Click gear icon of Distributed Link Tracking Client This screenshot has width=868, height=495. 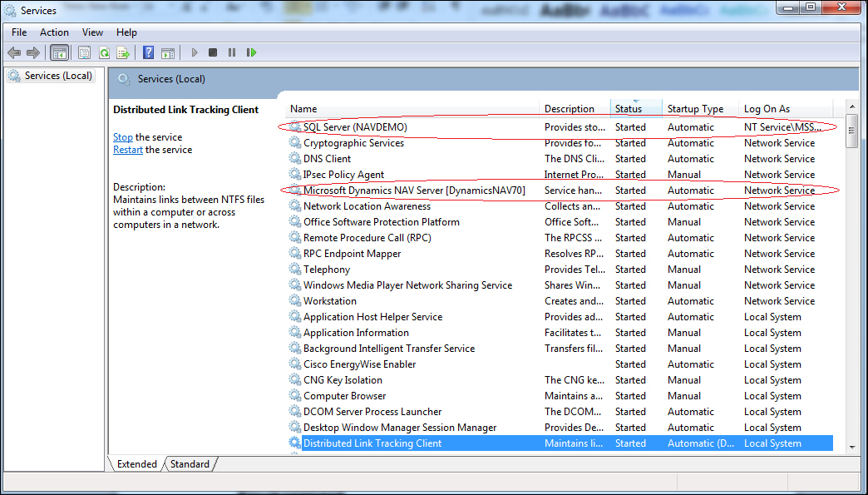click(295, 443)
